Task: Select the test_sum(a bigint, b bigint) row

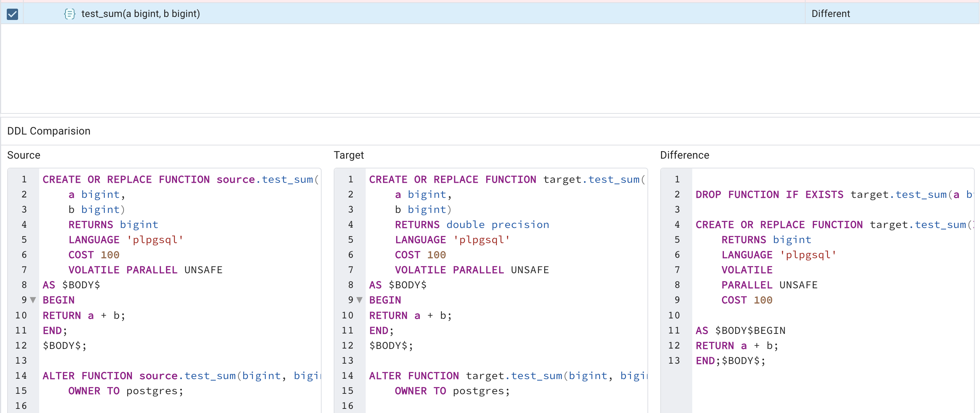Action: click(266, 14)
